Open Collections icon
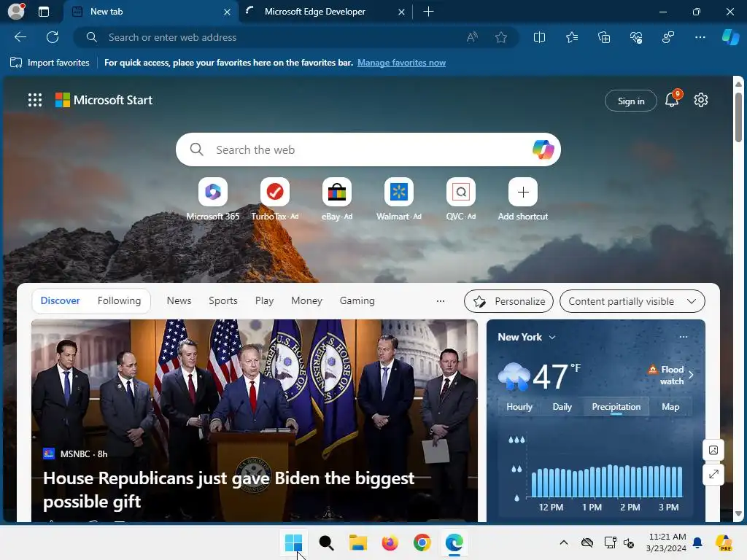The width and height of the screenshot is (747, 560). tap(603, 37)
